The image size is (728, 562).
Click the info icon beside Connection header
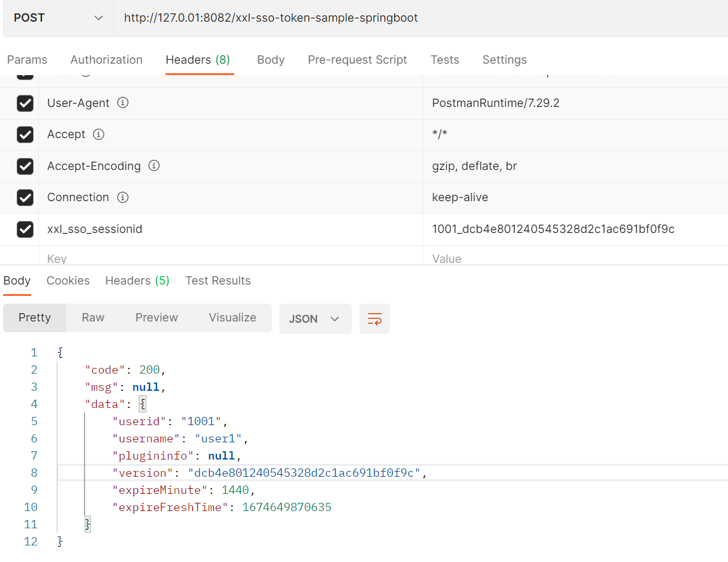click(123, 197)
